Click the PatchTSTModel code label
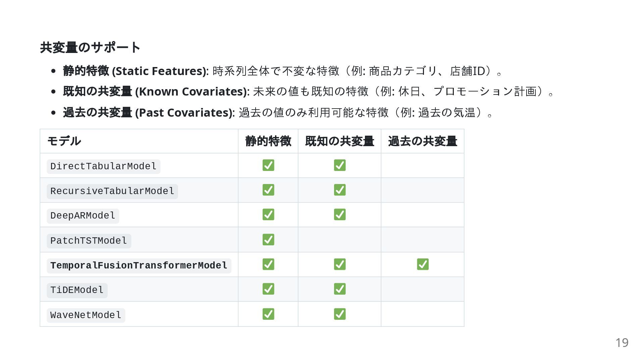The width and height of the screenshot is (644, 362). click(89, 241)
